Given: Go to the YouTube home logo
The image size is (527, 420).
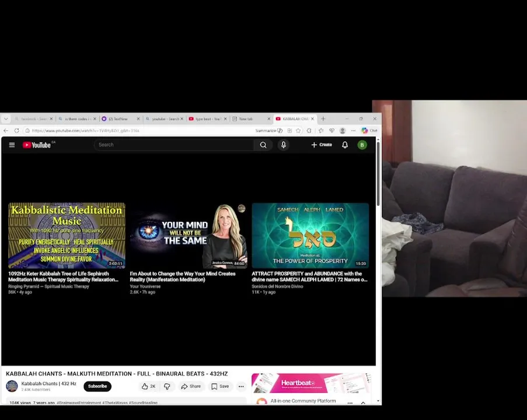Looking at the screenshot, I should 37,145.
